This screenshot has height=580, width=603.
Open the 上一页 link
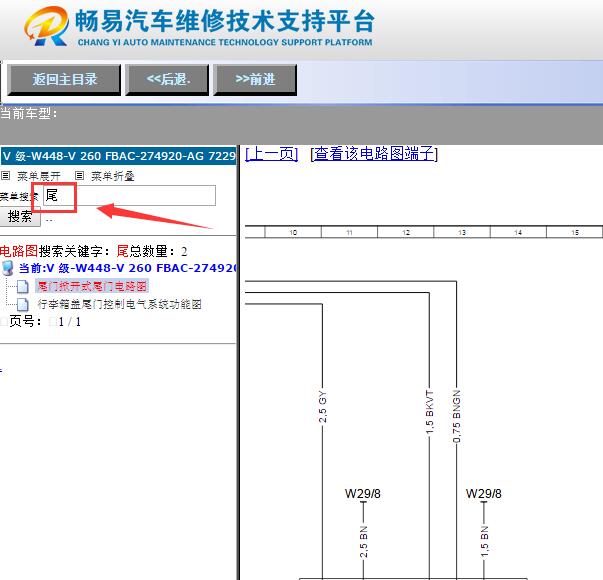pyautogui.click(x=272, y=154)
